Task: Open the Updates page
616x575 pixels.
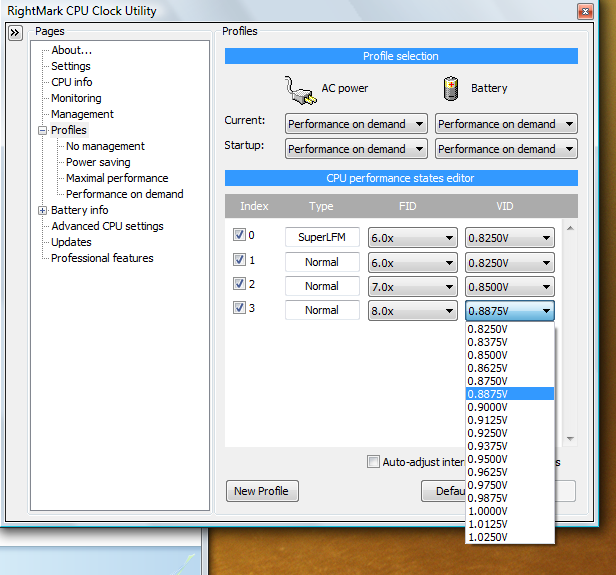Action: click(71, 242)
